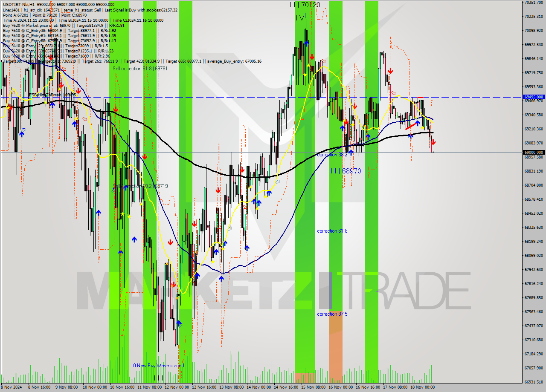Screen dimensions: 546x392
Task: Click the 68831.190 price axis value
Action: tap(534, 171)
